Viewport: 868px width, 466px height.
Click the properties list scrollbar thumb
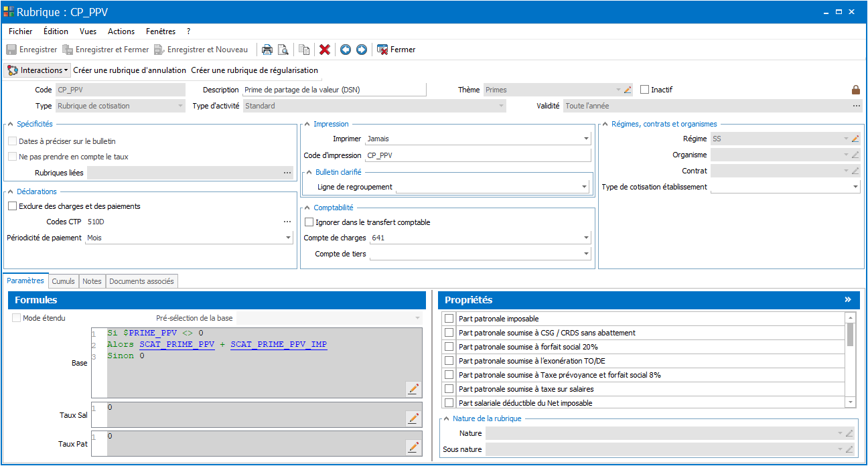pos(851,334)
